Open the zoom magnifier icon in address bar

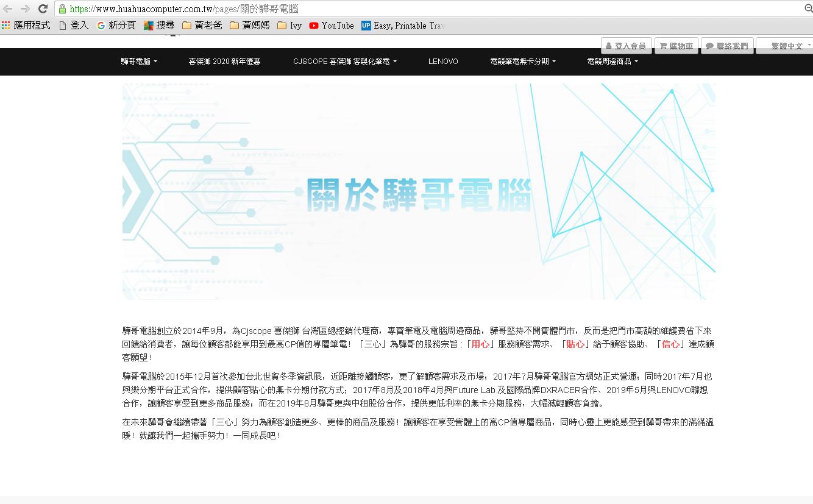[x=808, y=9]
